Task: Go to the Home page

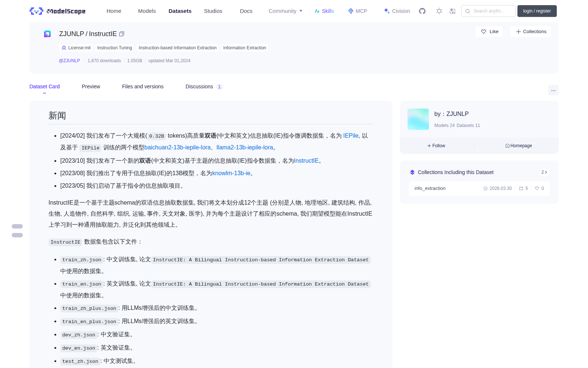Action: [114, 11]
